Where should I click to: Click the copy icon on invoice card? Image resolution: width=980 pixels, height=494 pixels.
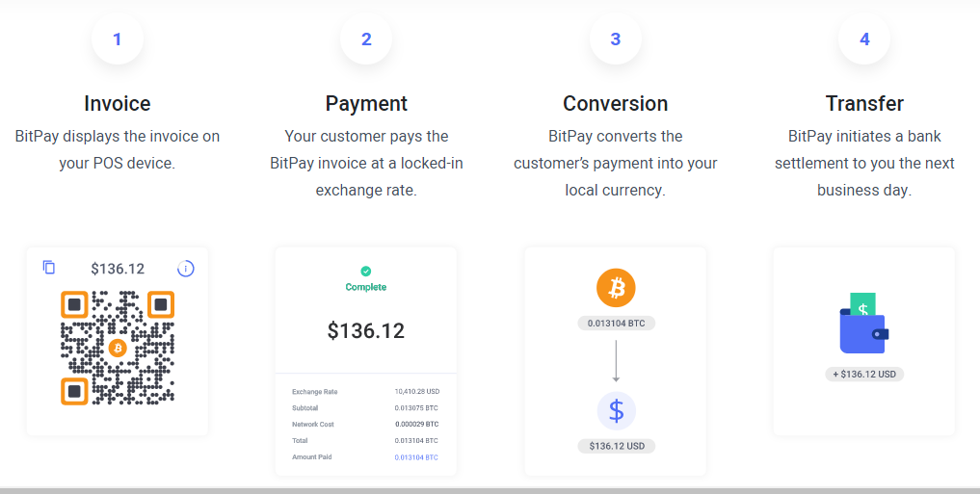[49, 268]
